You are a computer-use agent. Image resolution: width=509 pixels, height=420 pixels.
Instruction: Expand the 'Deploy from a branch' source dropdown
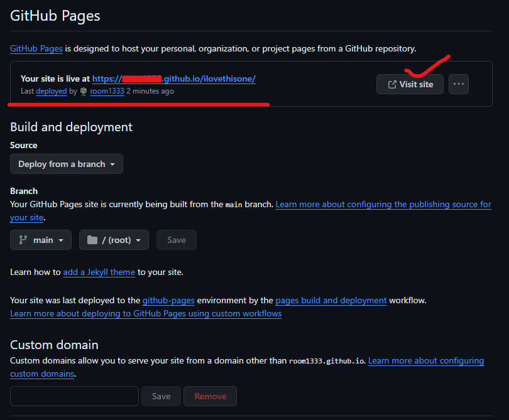click(67, 164)
